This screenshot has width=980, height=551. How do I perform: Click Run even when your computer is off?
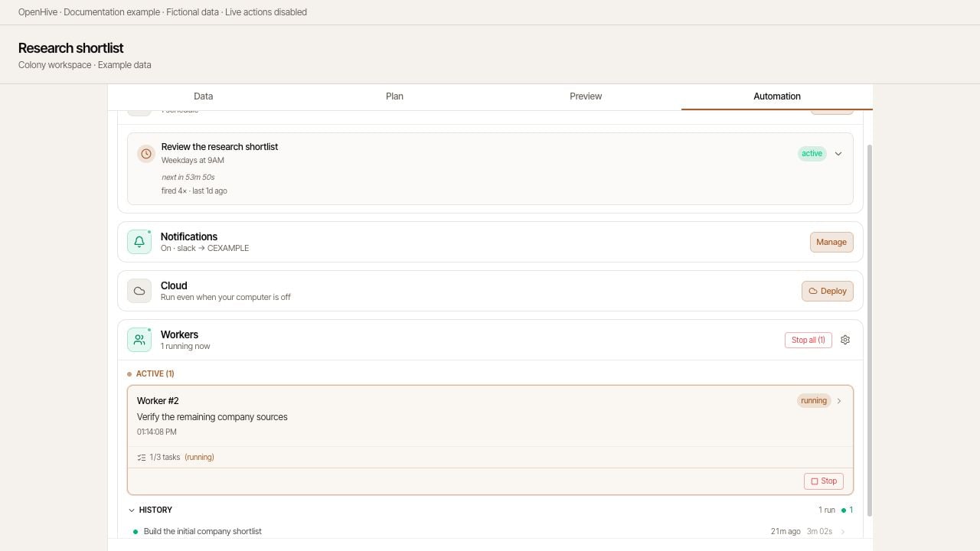(x=226, y=298)
